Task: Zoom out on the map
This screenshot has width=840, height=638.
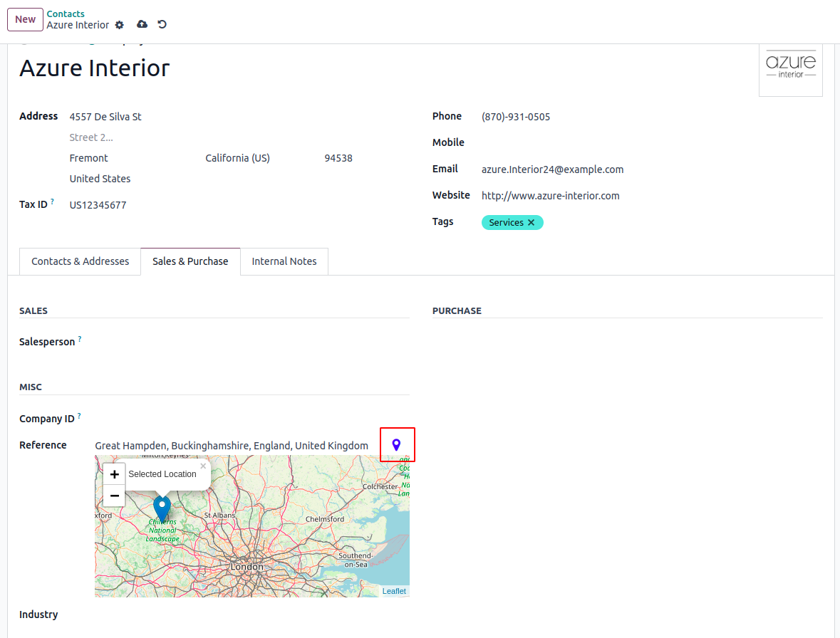Action: tap(114, 496)
